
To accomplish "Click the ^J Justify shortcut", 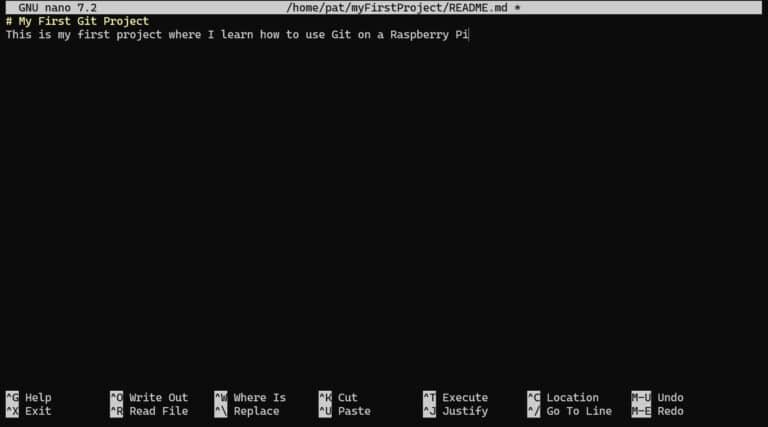I will [x=456, y=411].
